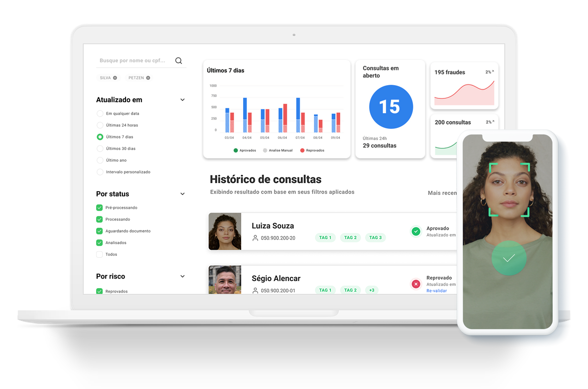Image resolution: width=588 pixels, height=389 pixels.
Task: Tap green checkmark circle on phone screen
Action: coord(509,258)
